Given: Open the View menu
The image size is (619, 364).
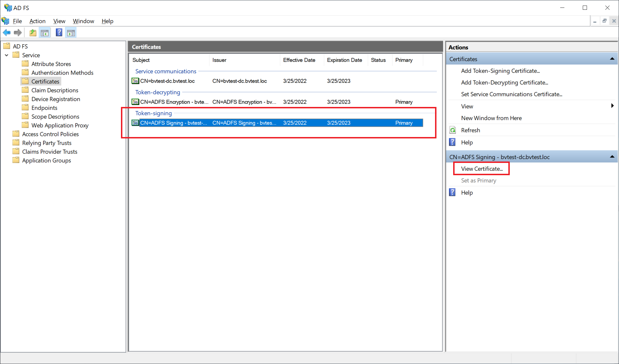Looking at the screenshot, I should click(59, 21).
